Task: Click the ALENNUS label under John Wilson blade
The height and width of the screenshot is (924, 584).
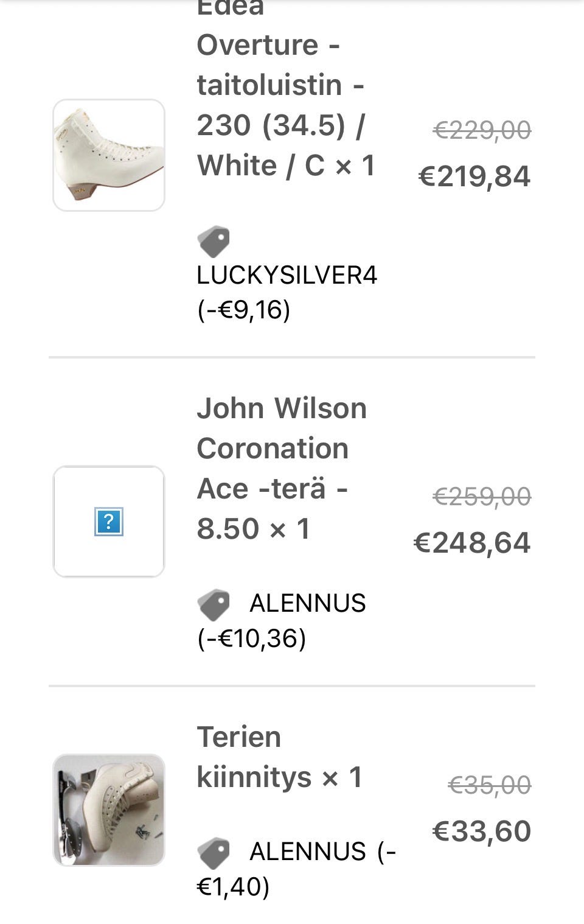Action: (308, 603)
